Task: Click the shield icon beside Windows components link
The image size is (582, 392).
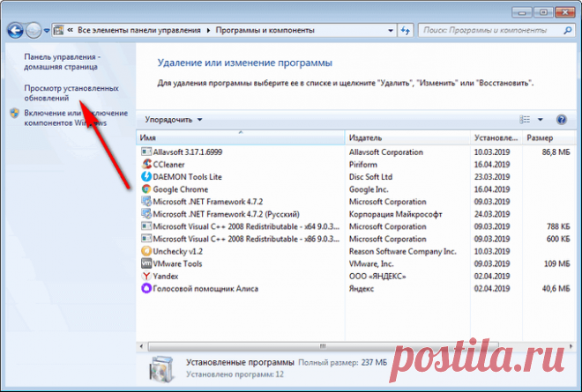Action: tap(14, 113)
